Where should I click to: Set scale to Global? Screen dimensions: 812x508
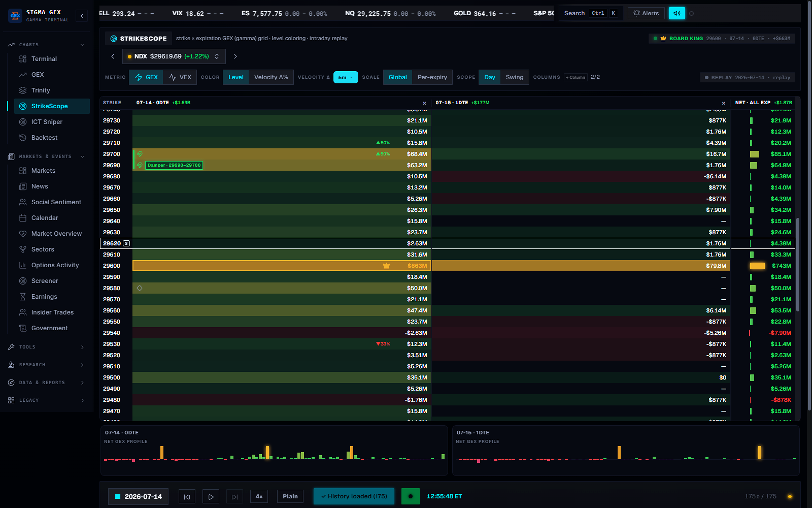(398, 77)
